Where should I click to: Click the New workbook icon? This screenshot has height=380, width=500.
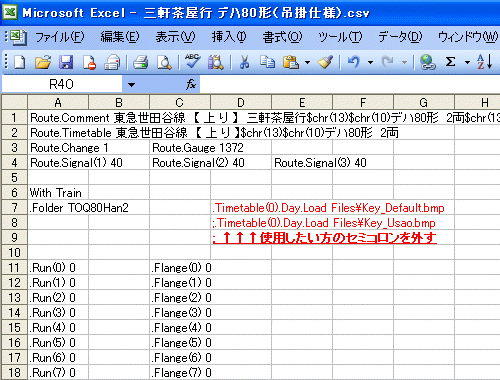(20, 62)
